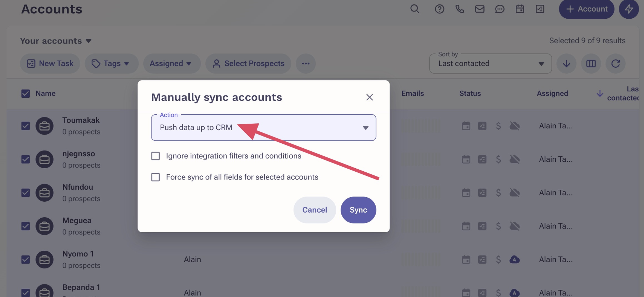Expand the Your accounts view selector
Image resolution: width=644 pixels, height=297 pixels.
point(56,41)
